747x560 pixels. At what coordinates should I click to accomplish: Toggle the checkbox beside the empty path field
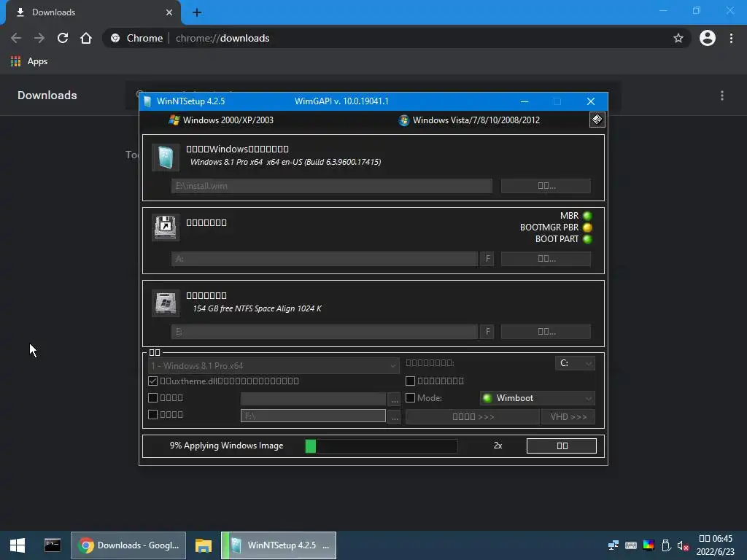click(x=153, y=397)
